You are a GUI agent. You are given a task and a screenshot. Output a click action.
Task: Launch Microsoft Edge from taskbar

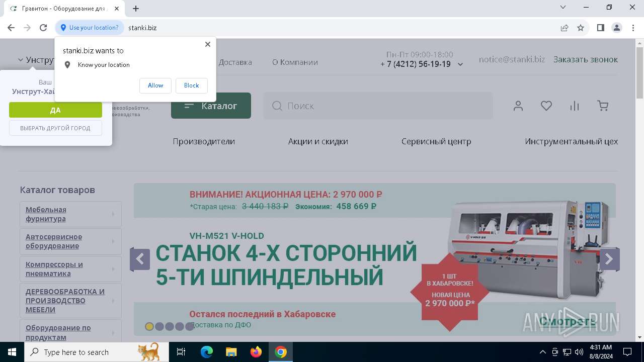tap(207, 352)
